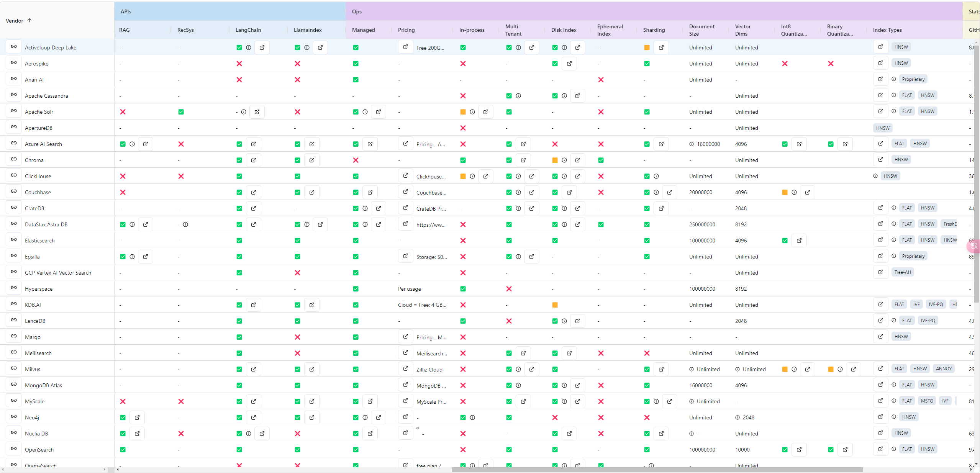
Task: Show Apache Solr In-process info icon
Action: click(x=472, y=112)
